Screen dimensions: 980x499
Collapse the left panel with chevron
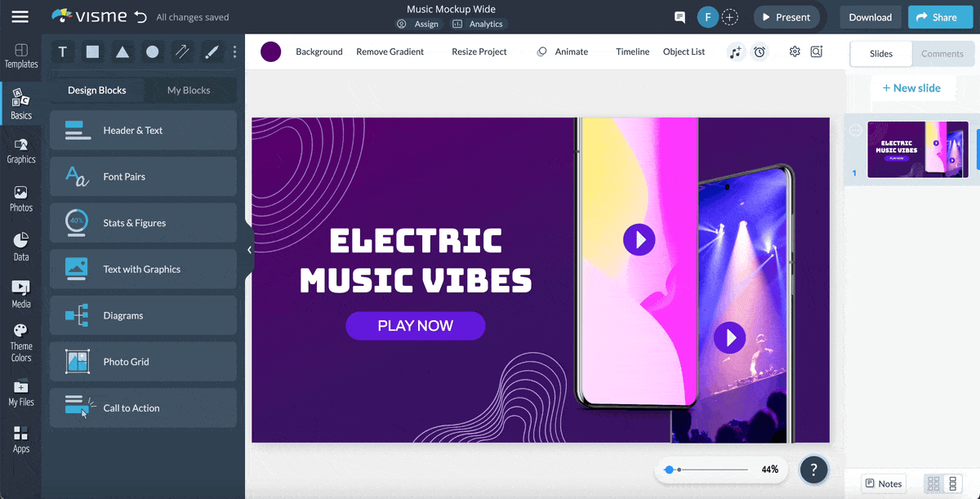[249, 251]
